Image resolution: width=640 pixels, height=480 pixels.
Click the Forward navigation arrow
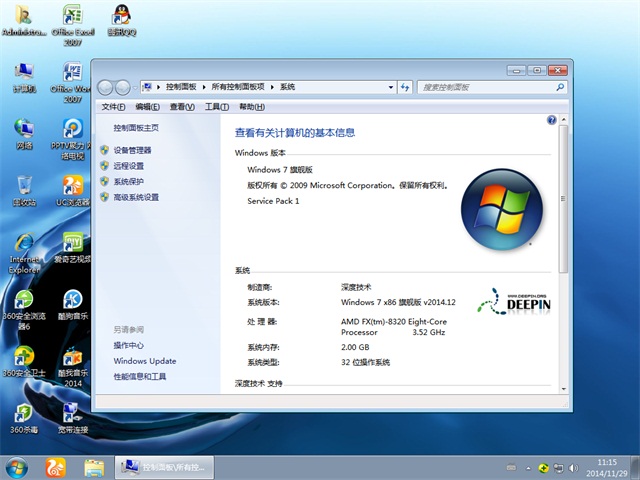click(x=122, y=87)
